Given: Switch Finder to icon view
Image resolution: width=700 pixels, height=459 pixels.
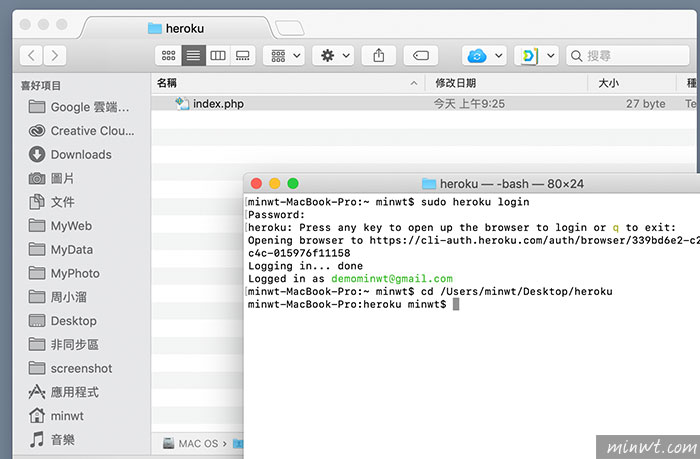Looking at the screenshot, I should [168, 55].
